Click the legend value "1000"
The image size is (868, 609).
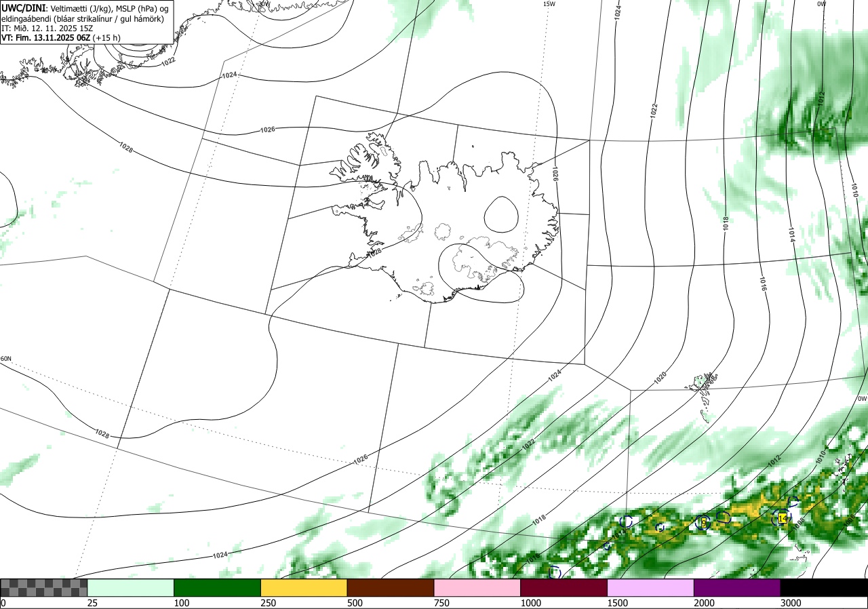pos(531,603)
